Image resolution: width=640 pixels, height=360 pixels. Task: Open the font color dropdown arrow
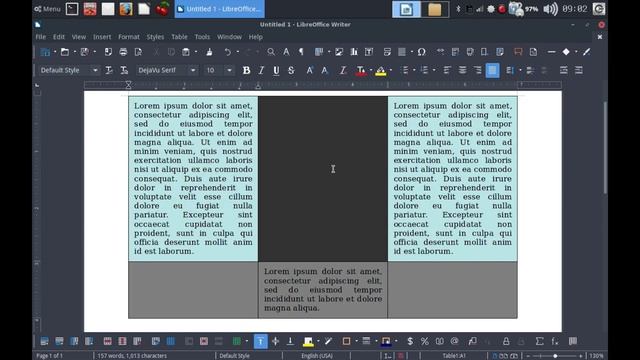[371, 70]
